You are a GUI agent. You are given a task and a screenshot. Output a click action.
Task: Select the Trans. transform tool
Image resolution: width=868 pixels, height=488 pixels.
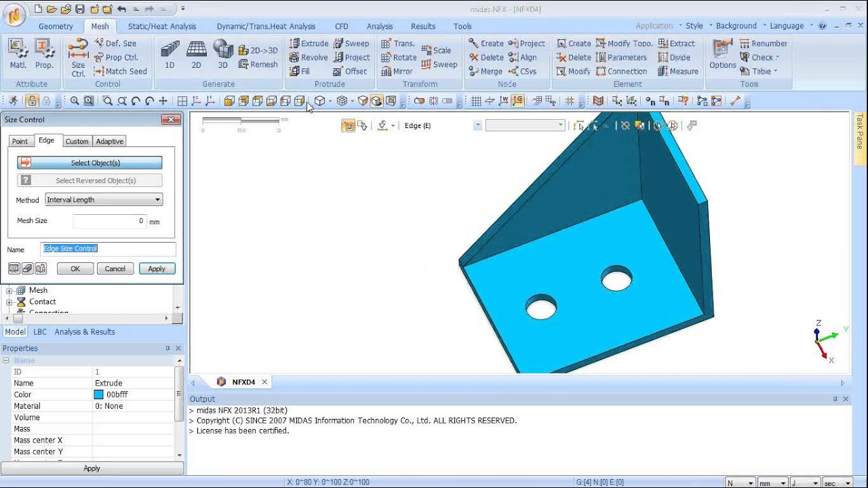(x=398, y=43)
